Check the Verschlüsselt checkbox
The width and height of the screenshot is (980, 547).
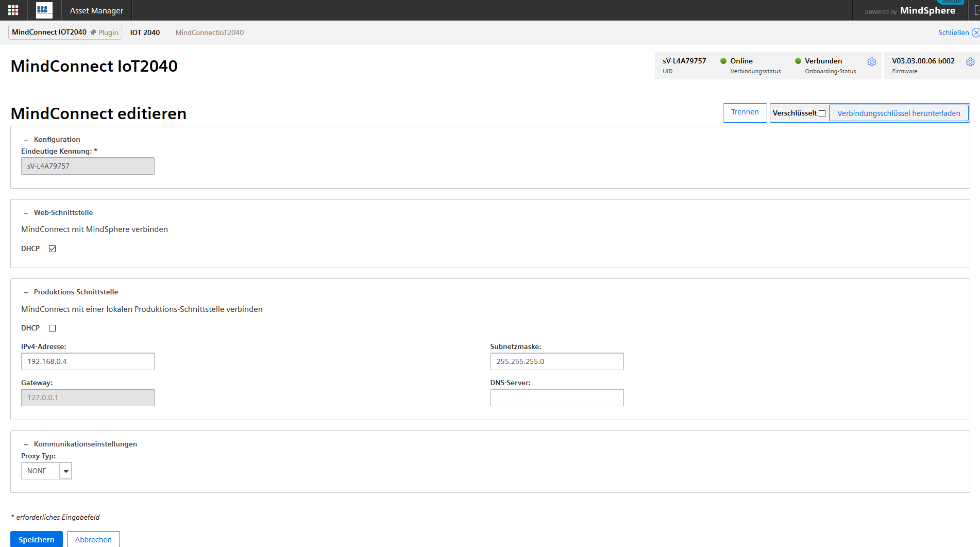822,114
